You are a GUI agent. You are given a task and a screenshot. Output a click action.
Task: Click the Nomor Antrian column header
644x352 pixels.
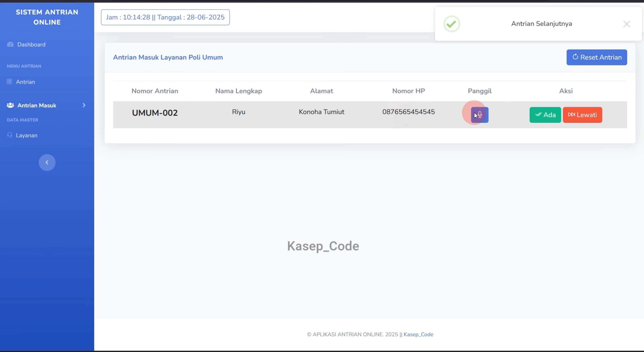click(155, 91)
